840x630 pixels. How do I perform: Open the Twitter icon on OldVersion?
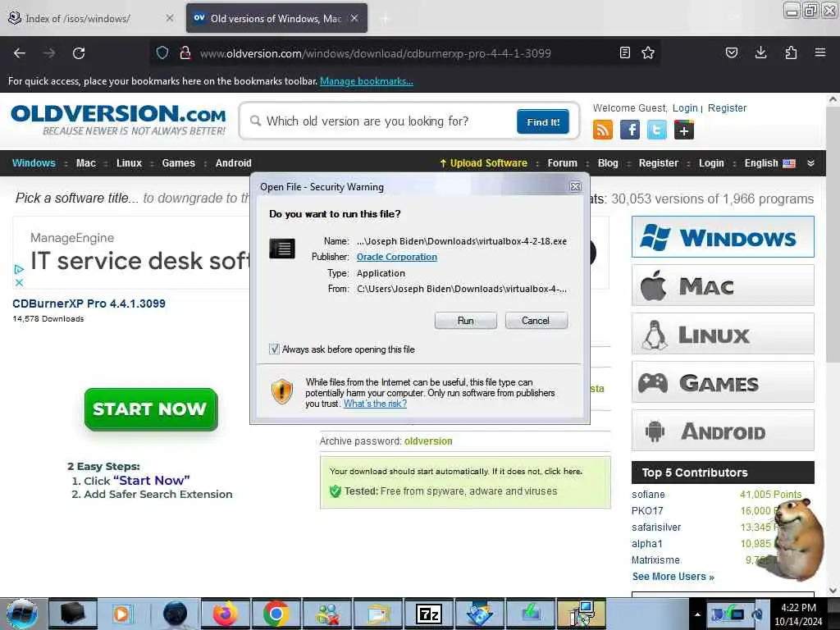click(x=657, y=130)
